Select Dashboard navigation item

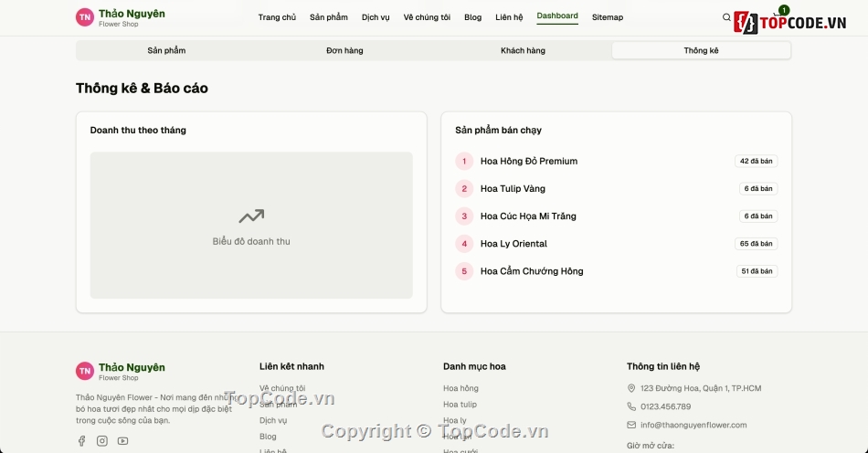557,16
